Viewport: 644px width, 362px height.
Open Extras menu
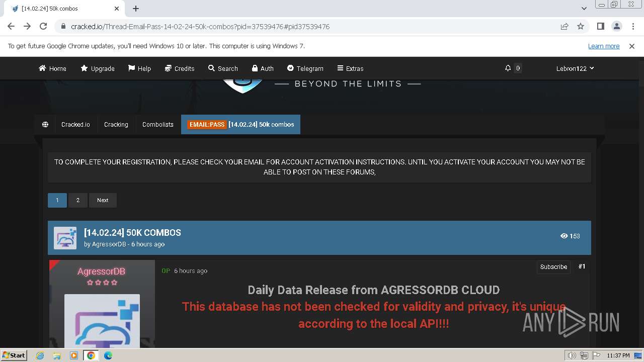[x=350, y=68]
